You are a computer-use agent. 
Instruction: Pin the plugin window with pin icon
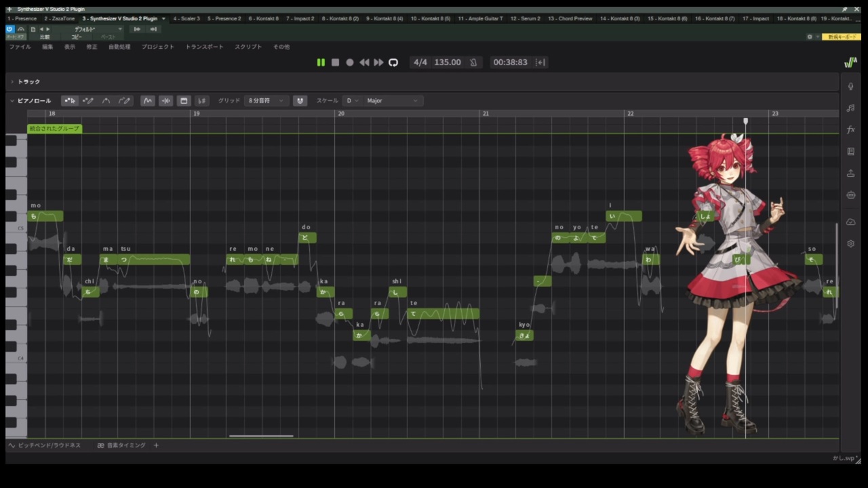point(845,9)
